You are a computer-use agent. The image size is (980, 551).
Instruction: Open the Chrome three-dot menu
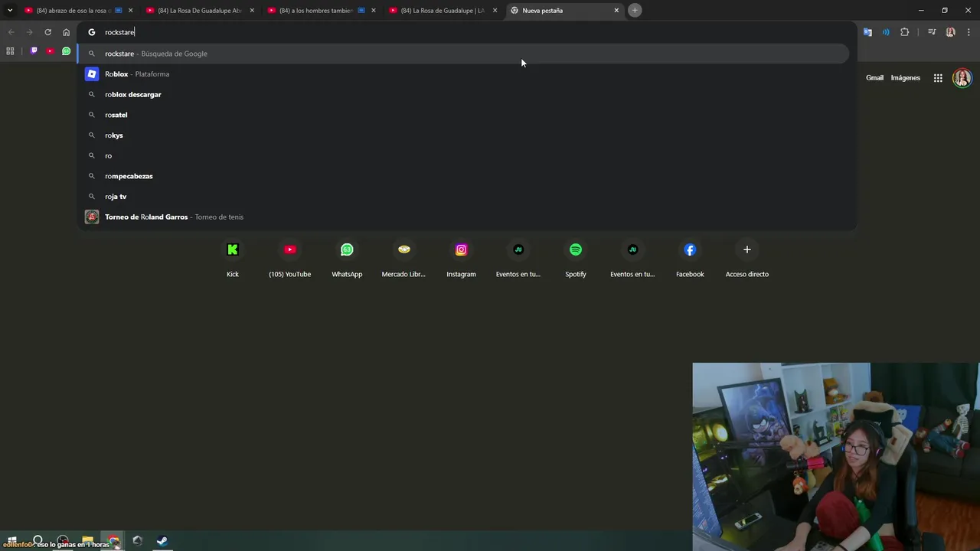coord(969,32)
